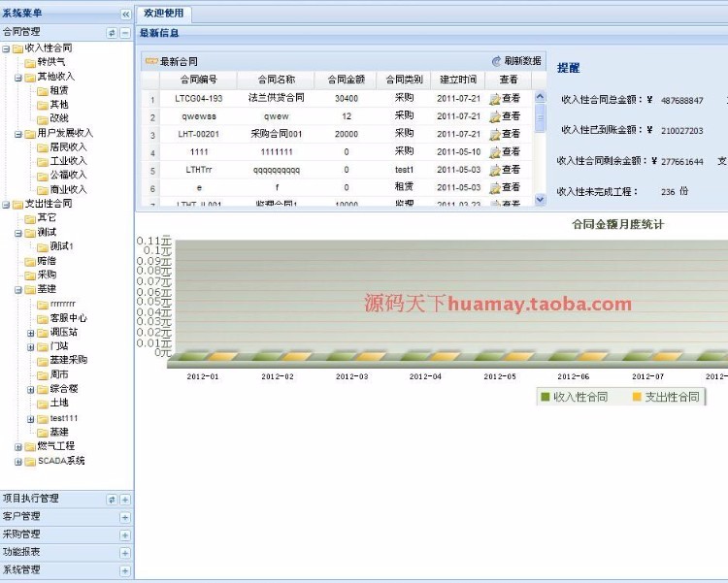The width and height of the screenshot is (728, 583).
Task: Click the contract table scrollbar thumb
Action: pyautogui.click(x=540, y=118)
